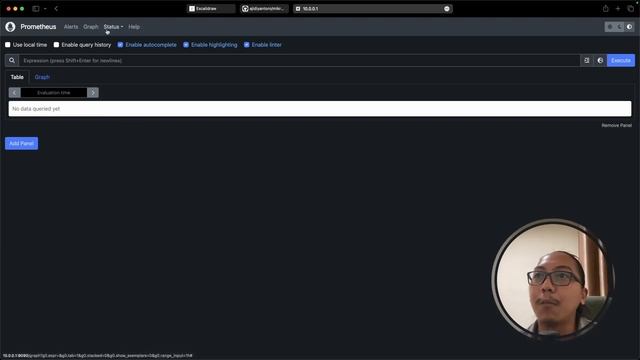Switch to light theme icon

(610, 27)
